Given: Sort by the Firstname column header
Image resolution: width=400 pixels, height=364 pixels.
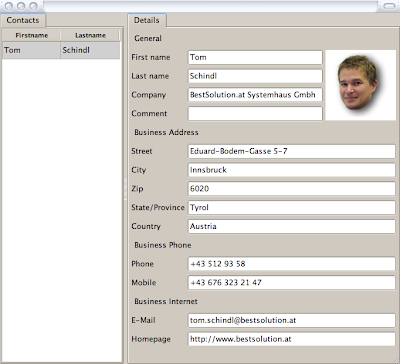Looking at the screenshot, I should [x=31, y=35].
